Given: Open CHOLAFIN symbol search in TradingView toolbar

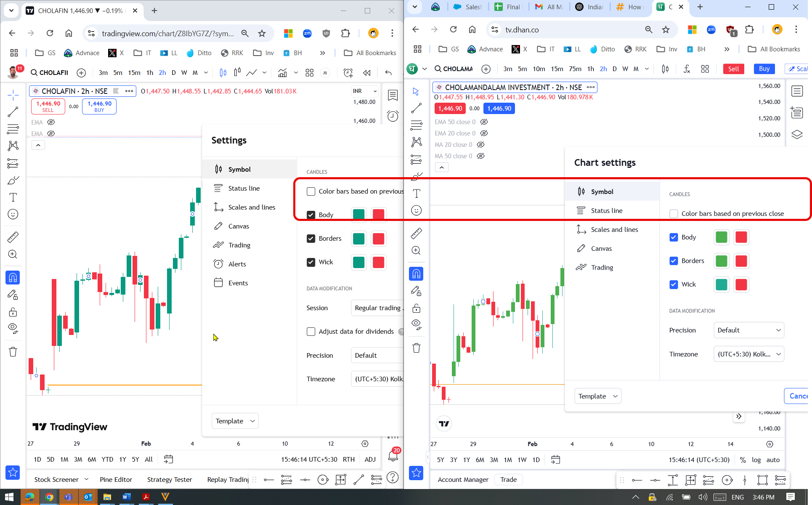Looking at the screenshot, I should pyautogui.click(x=49, y=73).
